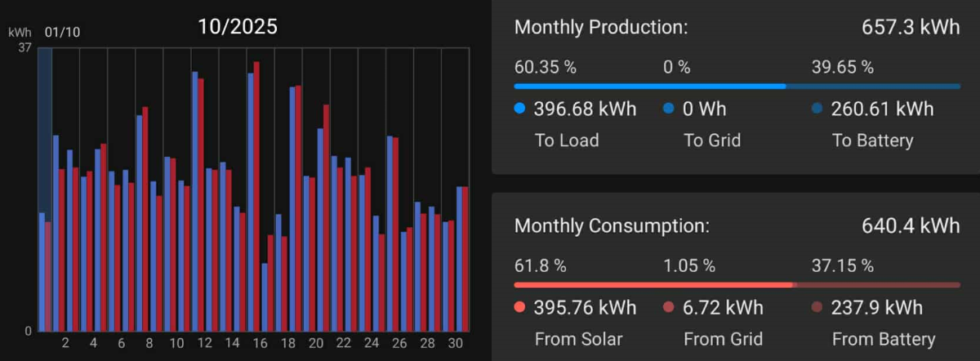Click the 657.3 kWh production total
The height and width of the screenshot is (361, 980).
tap(910, 27)
